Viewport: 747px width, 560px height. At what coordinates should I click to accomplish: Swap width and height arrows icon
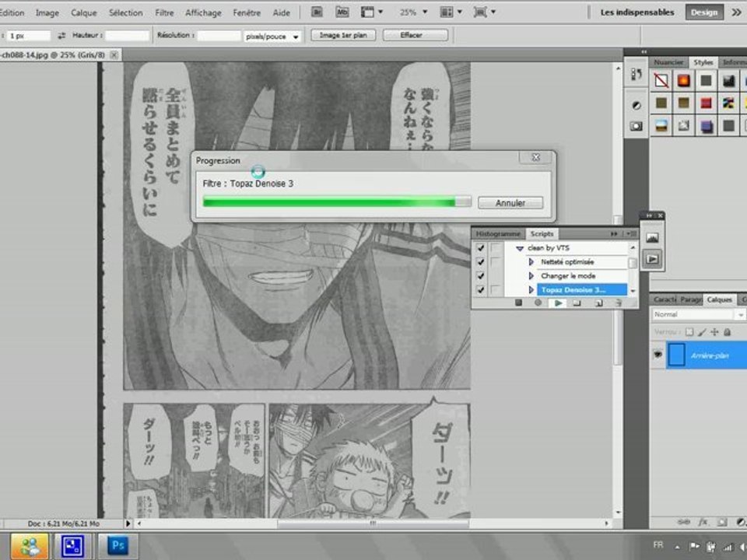tap(61, 36)
